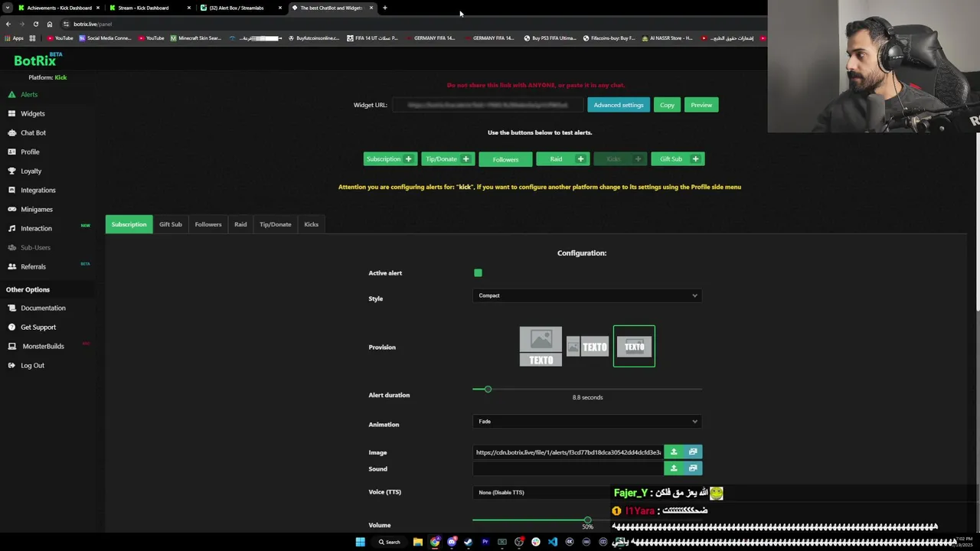Switch to the Subscription alert tab
The image size is (980, 551).
pyautogui.click(x=129, y=224)
